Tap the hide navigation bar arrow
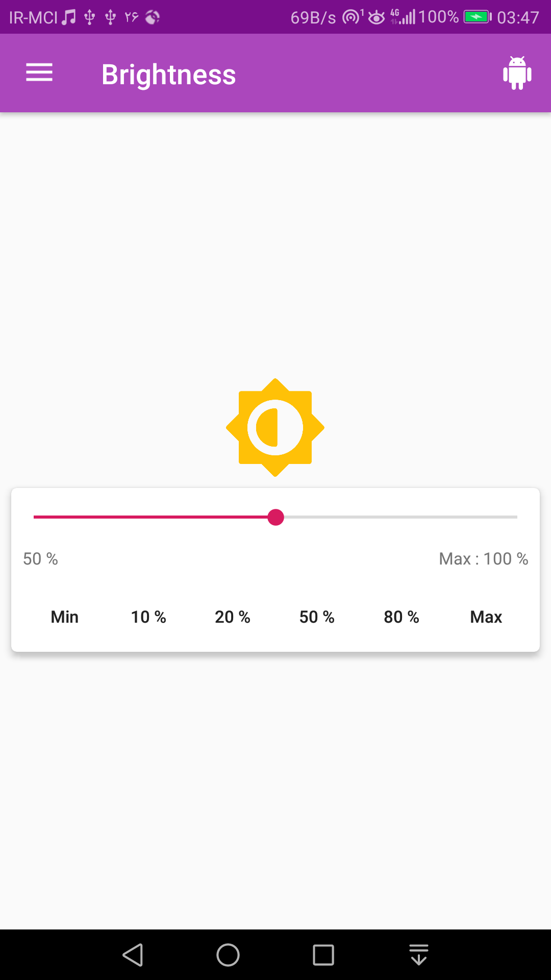The width and height of the screenshot is (551, 980). [419, 955]
